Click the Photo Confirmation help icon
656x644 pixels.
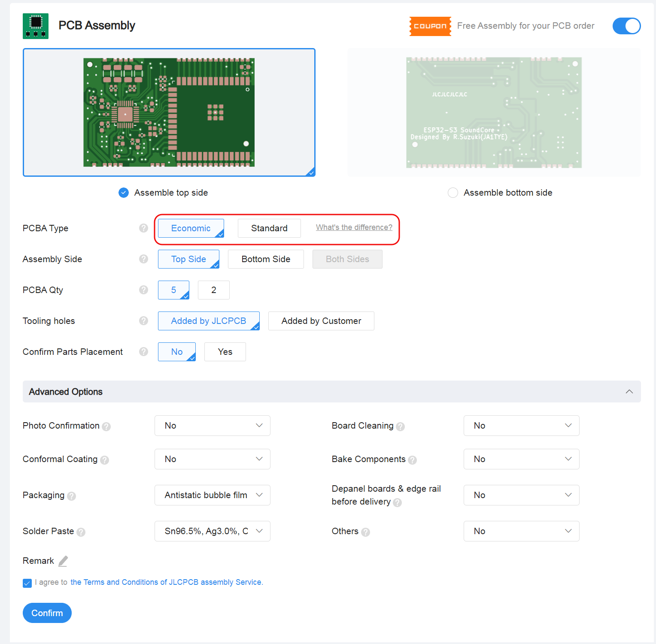(106, 426)
